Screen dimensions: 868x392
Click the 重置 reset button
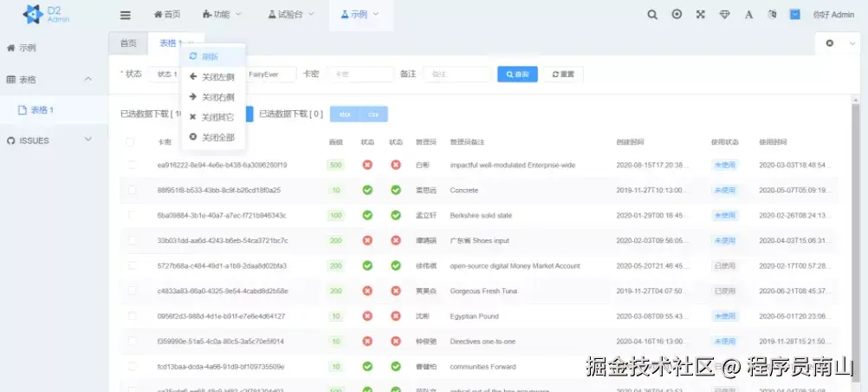coord(563,75)
